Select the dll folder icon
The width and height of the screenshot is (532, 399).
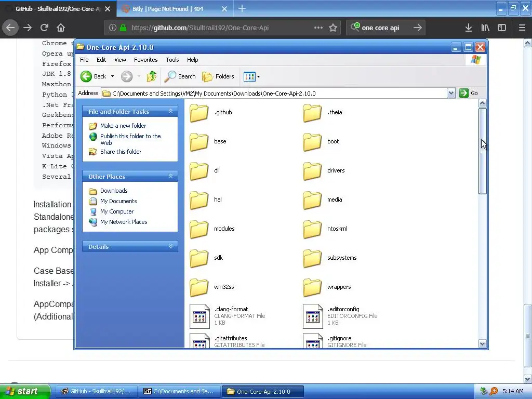[x=199, y=171]
